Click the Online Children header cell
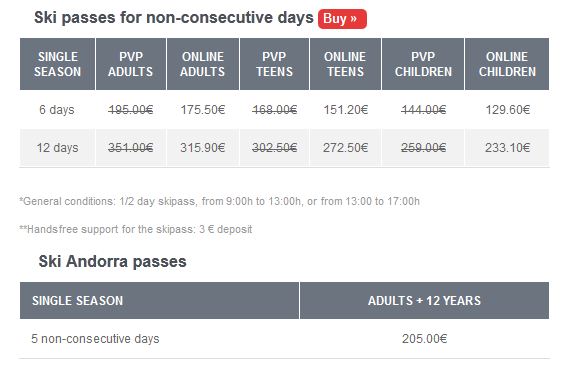 (507, 64)
